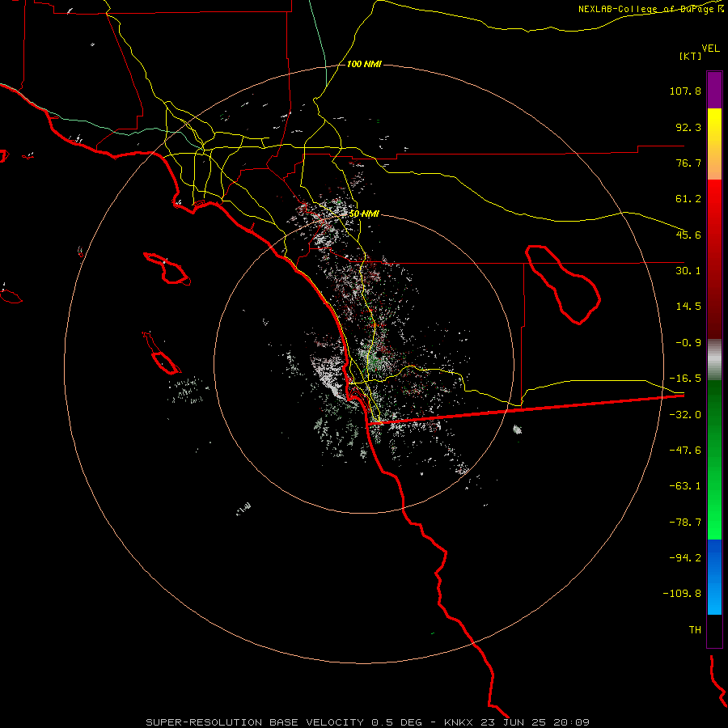The width and height of the screenshot is (728, 728).
Task: Click the 14.5 velocity scale value
Action: 688,307
